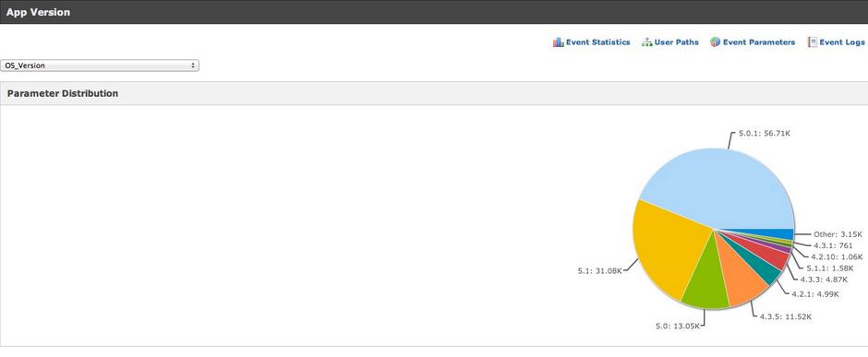
Task: Click the Event Statistics bar chart icon
Action: (x=558, y=42)
